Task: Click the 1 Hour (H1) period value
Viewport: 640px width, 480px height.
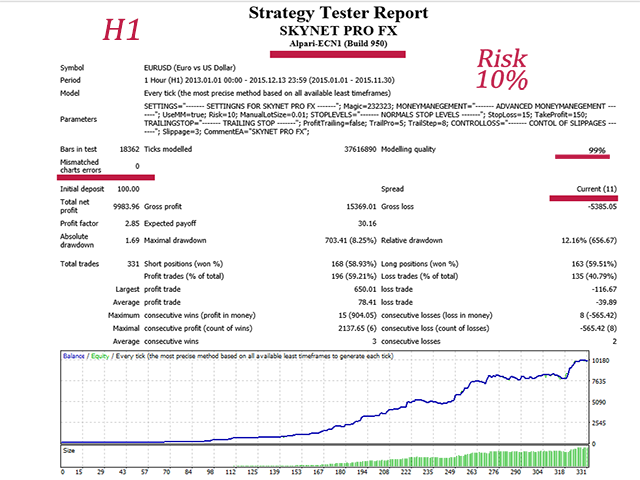Action: coord(269,80)
